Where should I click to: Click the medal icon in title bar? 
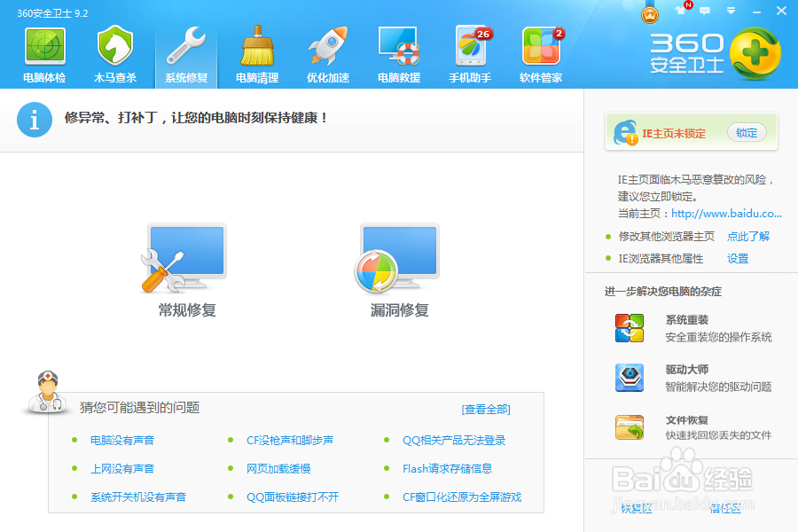point(650,13)
